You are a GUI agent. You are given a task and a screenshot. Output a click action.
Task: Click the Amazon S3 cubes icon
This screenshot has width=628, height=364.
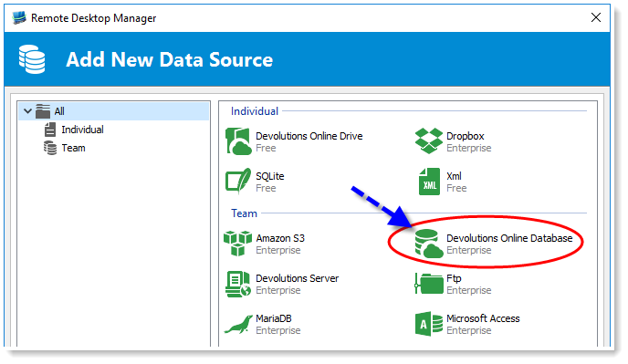[x=238, y=244]
